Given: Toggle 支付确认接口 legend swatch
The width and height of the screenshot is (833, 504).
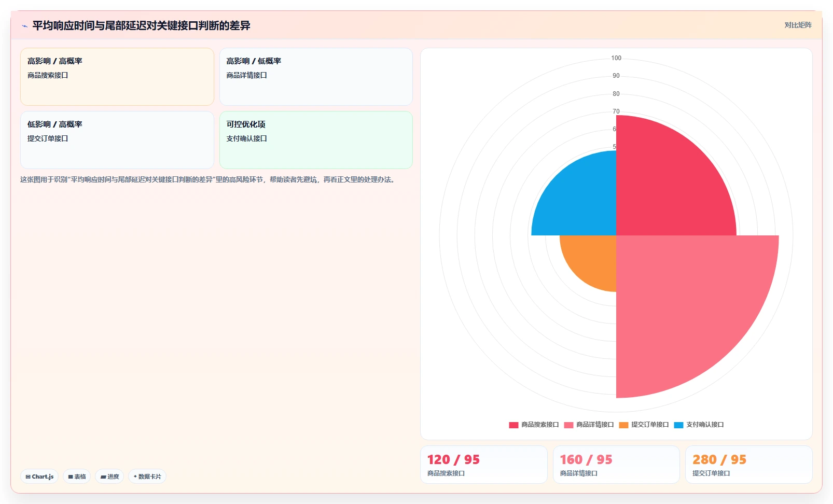Looking at the screenshot, I should (678, 425).
